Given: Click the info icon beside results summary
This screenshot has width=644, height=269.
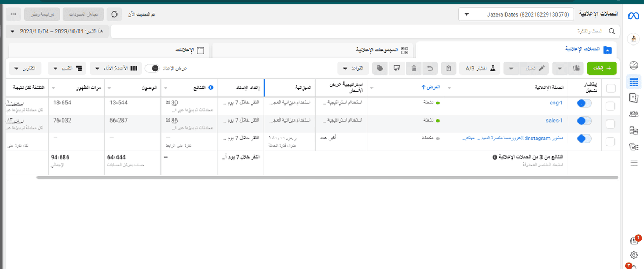Looking at the screenshot, I should [x=495, y=158].
